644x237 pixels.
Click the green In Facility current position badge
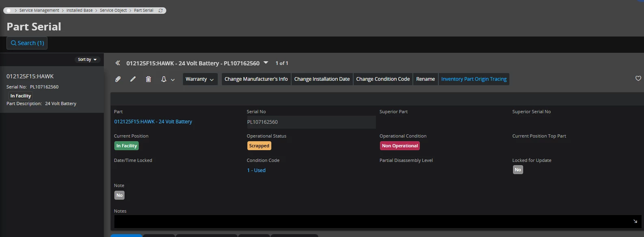point(127,146)
